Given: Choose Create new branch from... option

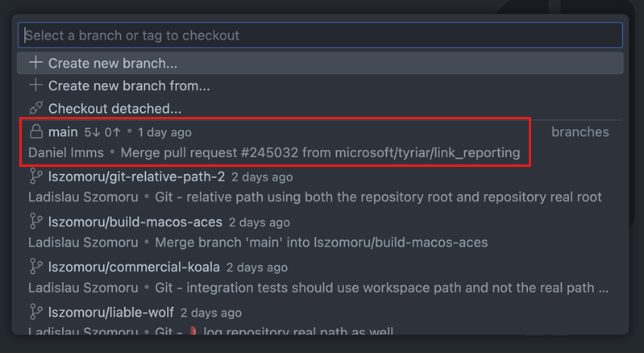Looking at the screenshot, I should click(129, 85).
